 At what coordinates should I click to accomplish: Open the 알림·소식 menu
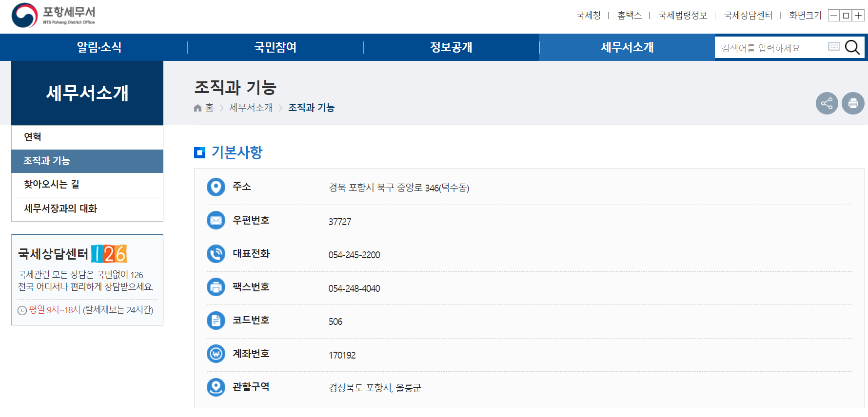point(99,47)
